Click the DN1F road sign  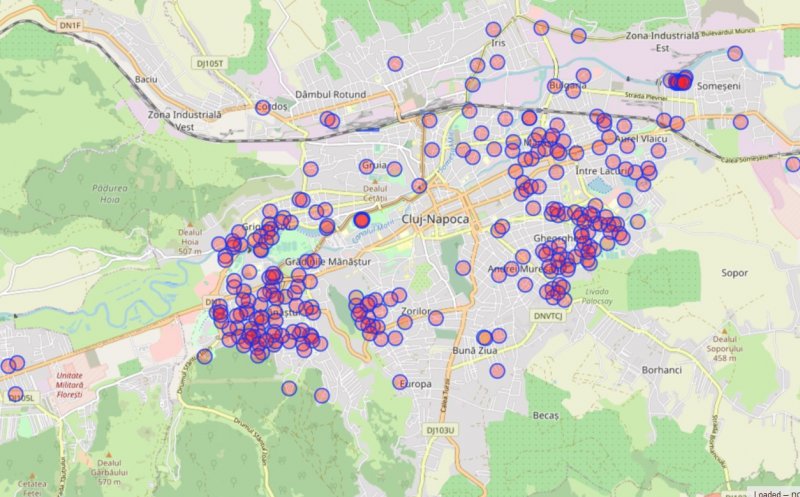coord(69,24)
